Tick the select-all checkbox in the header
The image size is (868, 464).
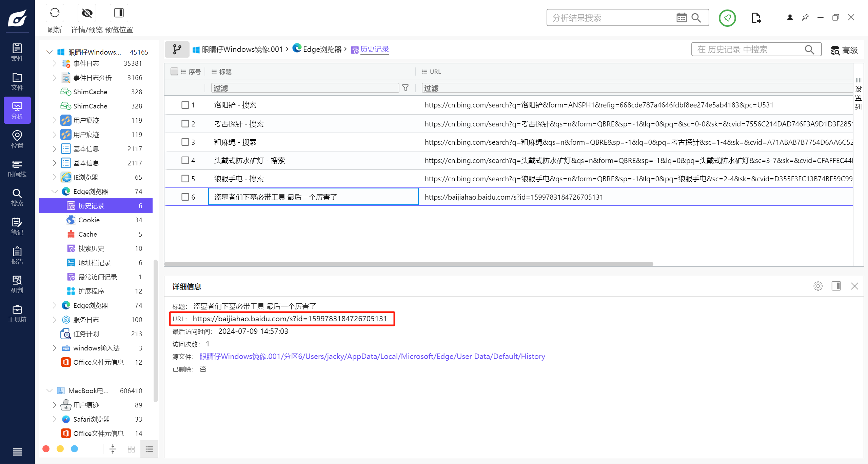coord(174,72)
